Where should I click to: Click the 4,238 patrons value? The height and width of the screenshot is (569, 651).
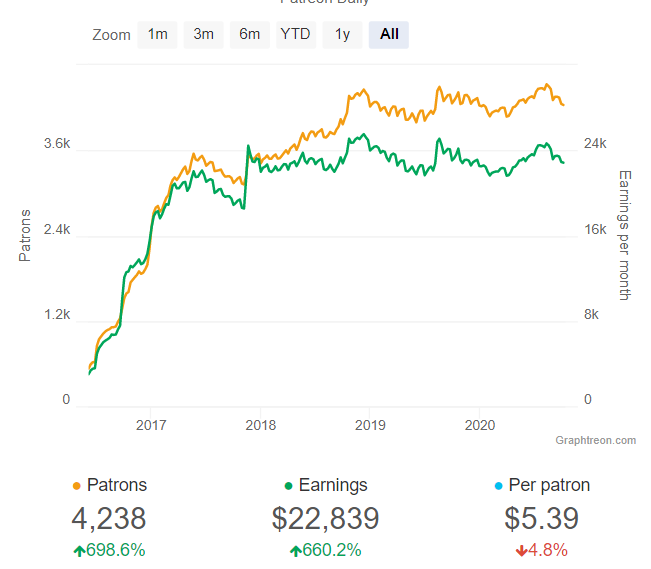109,518
